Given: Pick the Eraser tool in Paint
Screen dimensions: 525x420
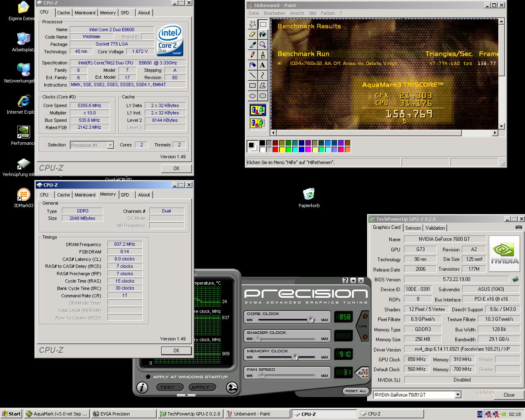Looking at the screenshot, I should (x=253, y=34).
